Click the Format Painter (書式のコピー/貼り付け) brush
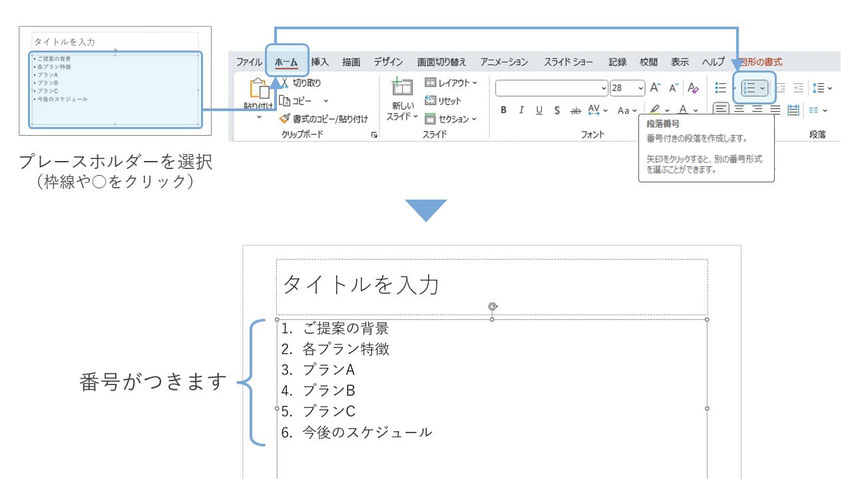 coord(284,118)
